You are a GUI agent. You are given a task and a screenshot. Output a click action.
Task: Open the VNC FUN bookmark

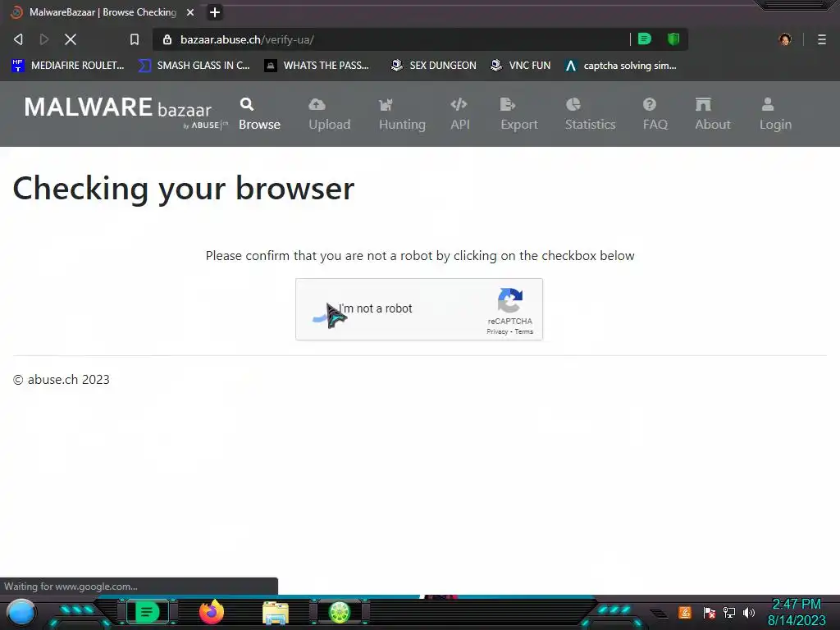pyautogui.click(x=520, y=66)
